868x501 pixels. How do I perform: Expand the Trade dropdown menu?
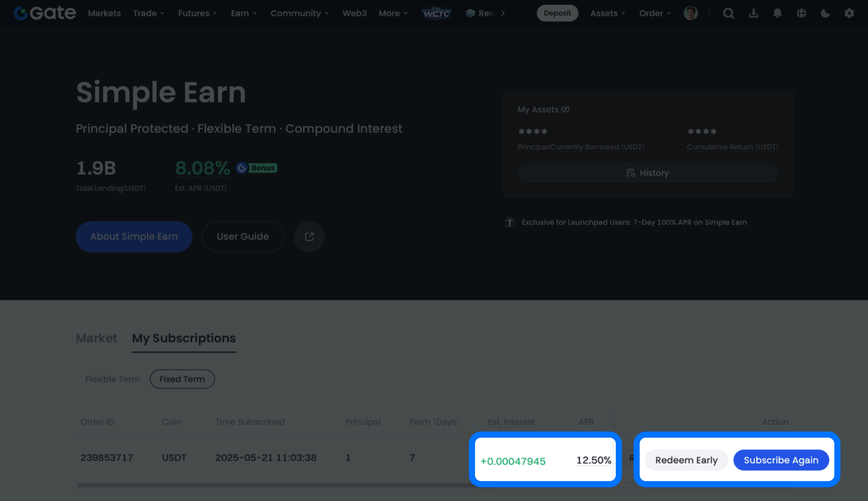pyautogui.click(x=149, y=13)
